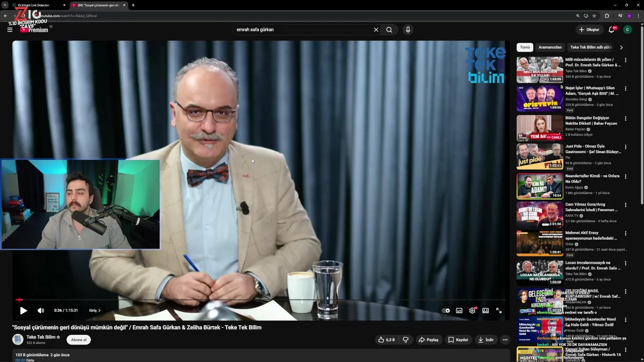Viewport: 644px width, 362px height.
Task: Share the video via Paylaş
Action: click(429, 340)
